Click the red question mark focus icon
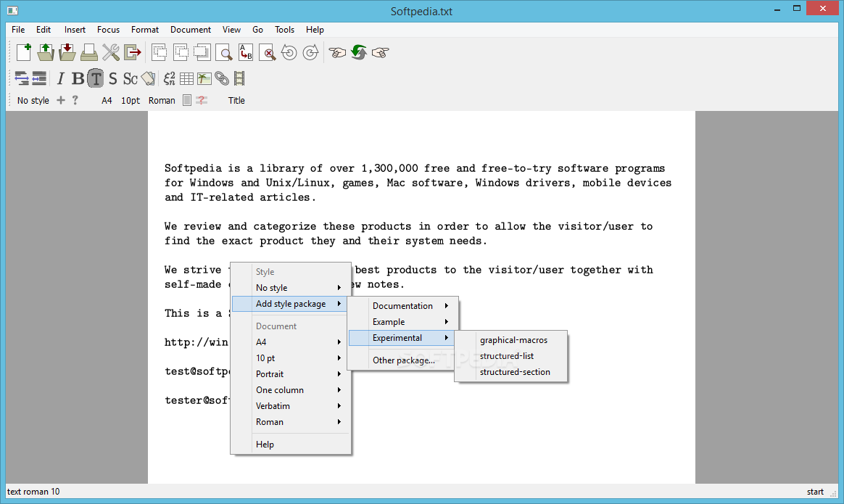Screen dimensions: 844x504 pos(202,100)
